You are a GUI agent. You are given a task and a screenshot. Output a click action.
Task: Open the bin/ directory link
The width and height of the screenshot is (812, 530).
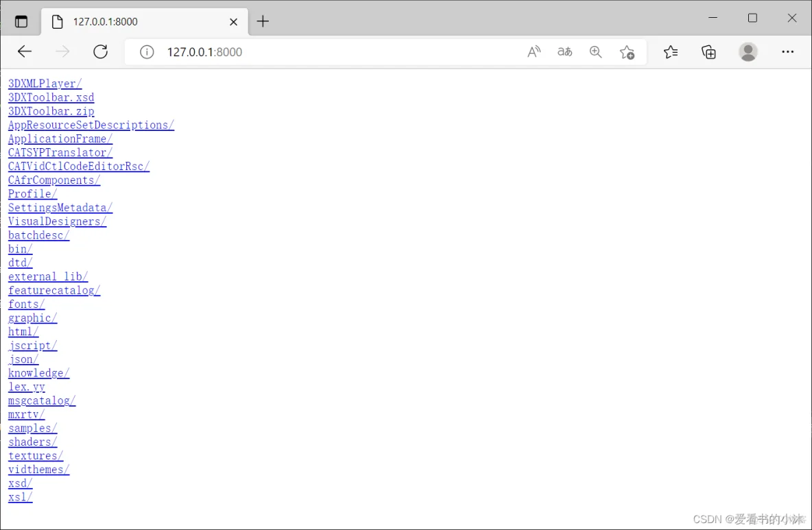pos(20,250)
